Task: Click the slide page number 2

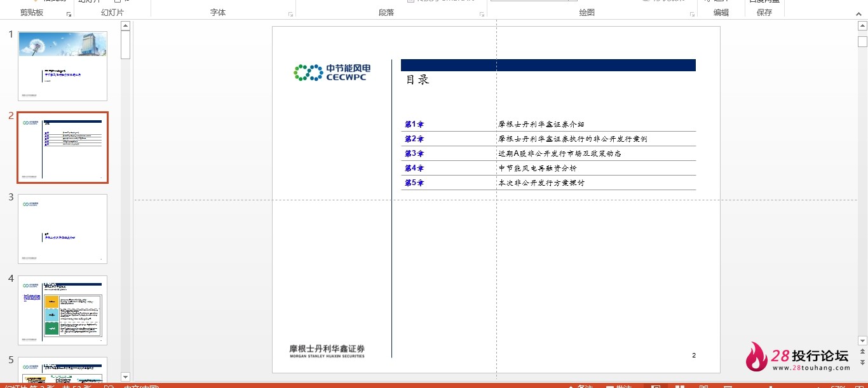Action: 694,356
